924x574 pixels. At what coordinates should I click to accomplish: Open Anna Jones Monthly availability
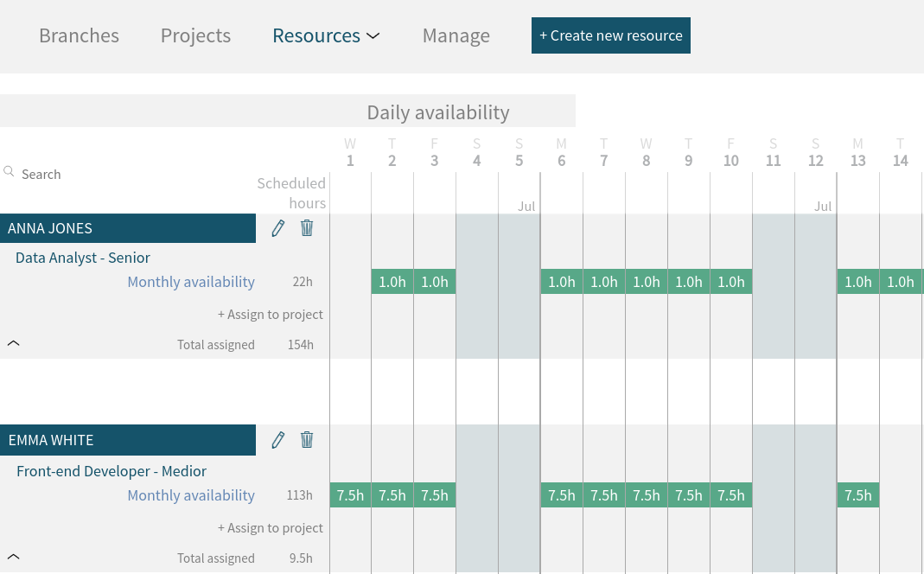pyautogui.click(x=191, y=282)
